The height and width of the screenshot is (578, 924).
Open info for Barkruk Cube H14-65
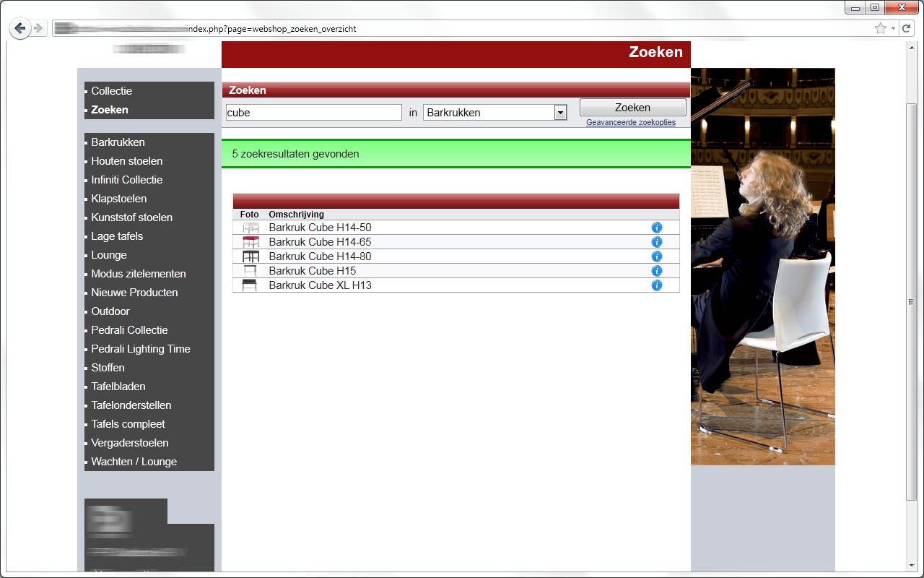click(x=657, y=242)
